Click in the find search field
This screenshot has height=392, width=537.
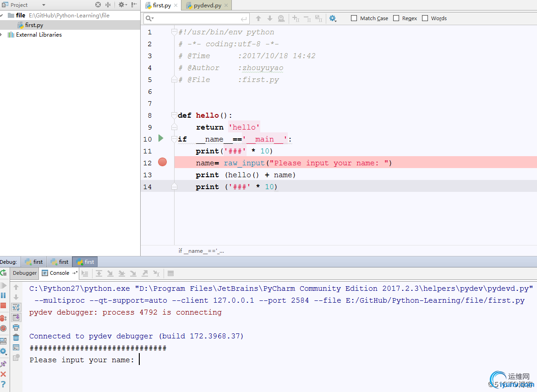[x=197, y=18]
